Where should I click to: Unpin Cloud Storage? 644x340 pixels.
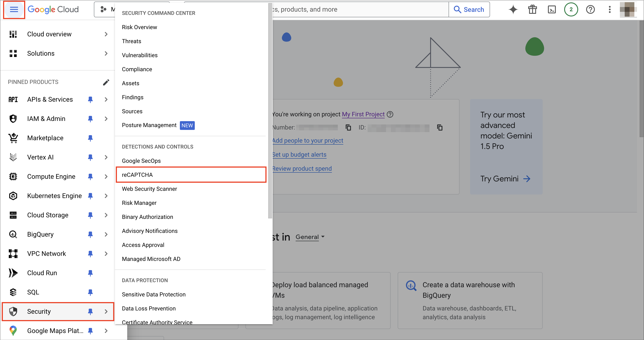(x=90, y=215)
